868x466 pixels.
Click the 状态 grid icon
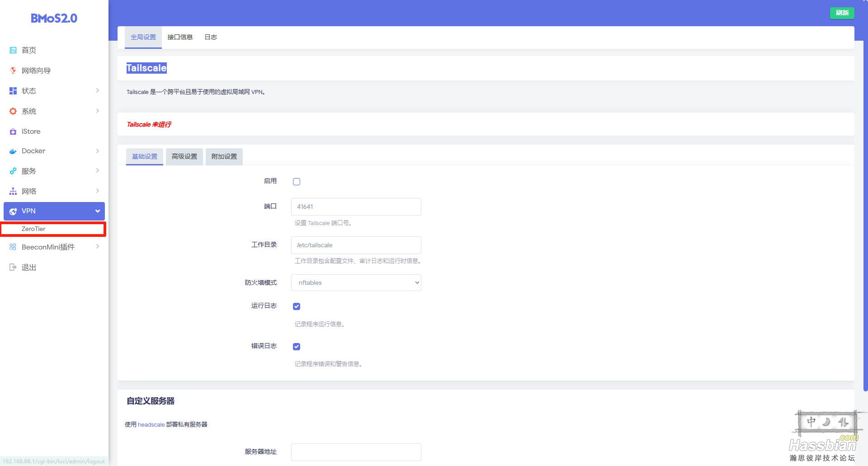(x=13, y=91)
